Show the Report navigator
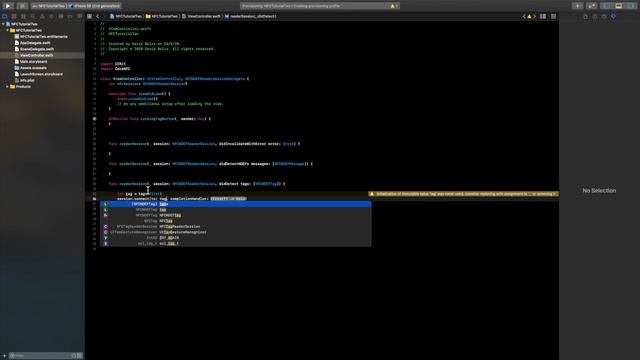The image size is (640, 360). [80, 16]
